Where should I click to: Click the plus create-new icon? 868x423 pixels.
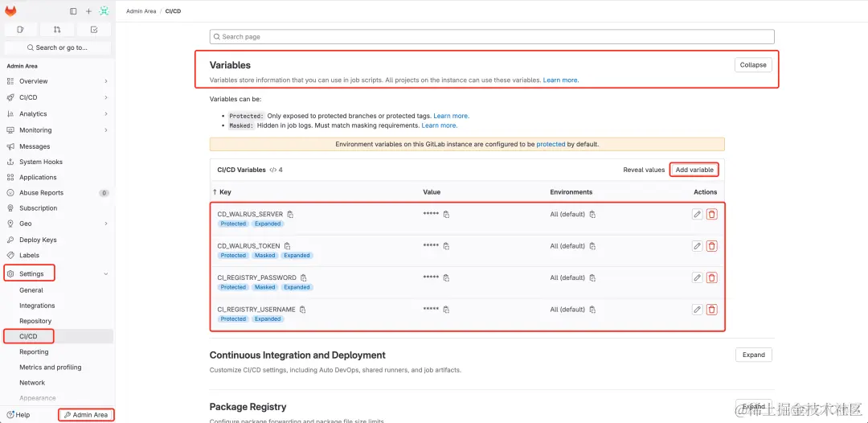click(88, 11)
